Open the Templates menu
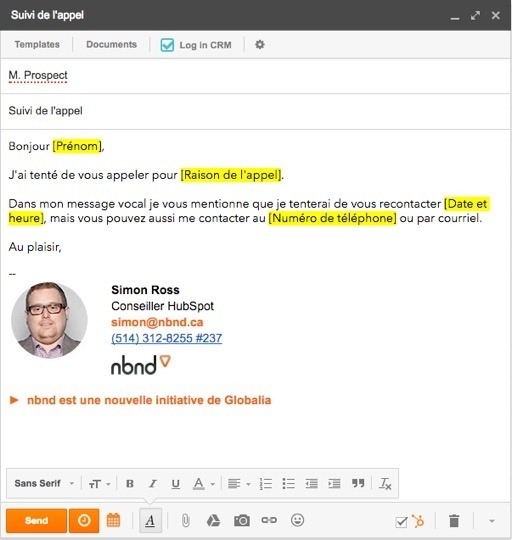This screenshot has width=512, height=540. pyautogui.click(x=37, y=44)
